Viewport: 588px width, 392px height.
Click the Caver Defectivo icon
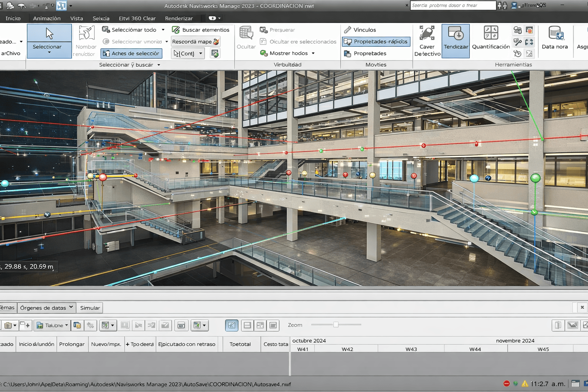[427, 33]
